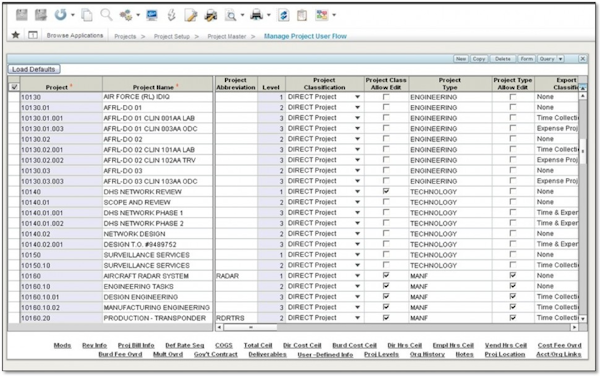
Task: Uncheck Project Class Allow Edit for 10140
Action: (386, 191)
